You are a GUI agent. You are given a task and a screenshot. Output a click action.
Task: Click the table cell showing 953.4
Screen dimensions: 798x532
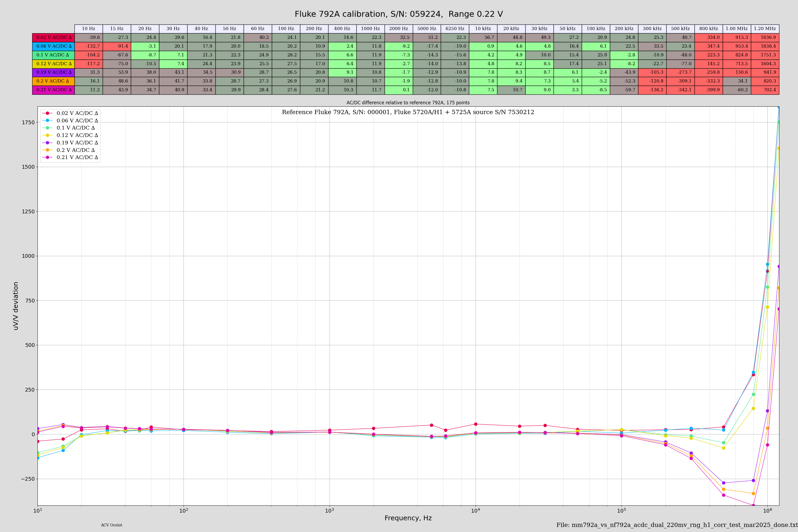737,47
